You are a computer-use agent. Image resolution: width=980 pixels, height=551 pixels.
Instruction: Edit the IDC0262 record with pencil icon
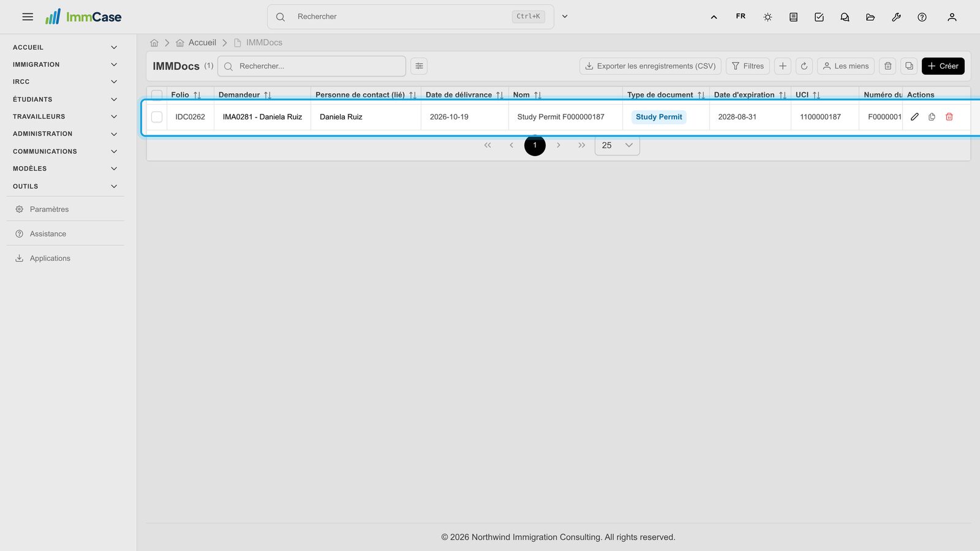pos(914,117)
